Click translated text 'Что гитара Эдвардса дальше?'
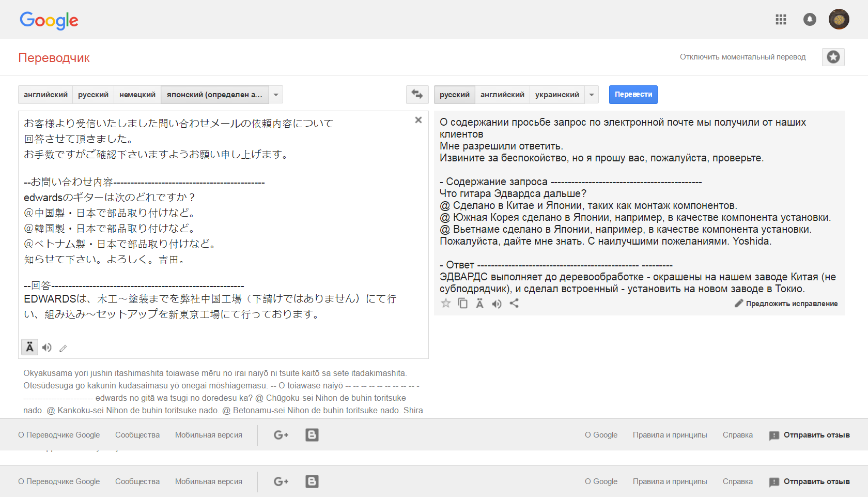Screen dimensions: 868x497 513,194
